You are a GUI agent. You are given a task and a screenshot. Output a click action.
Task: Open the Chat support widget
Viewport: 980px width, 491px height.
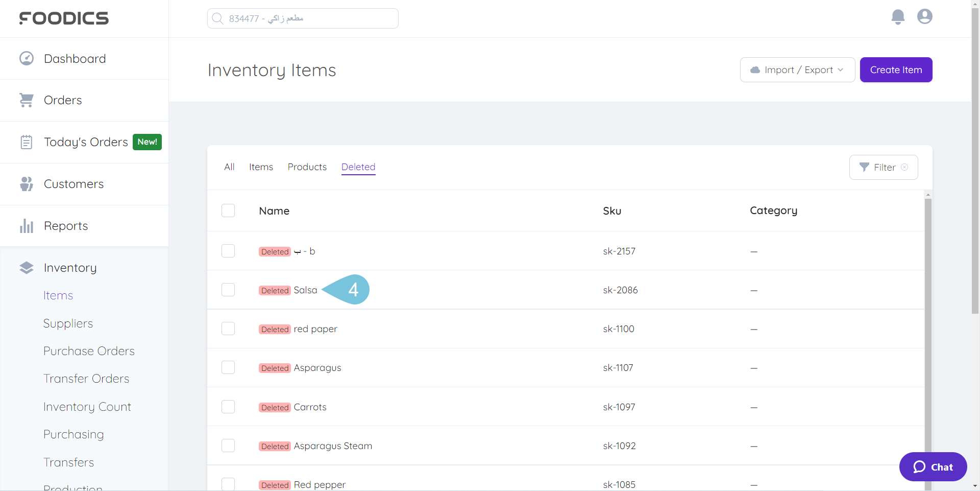tap(933, 466)
